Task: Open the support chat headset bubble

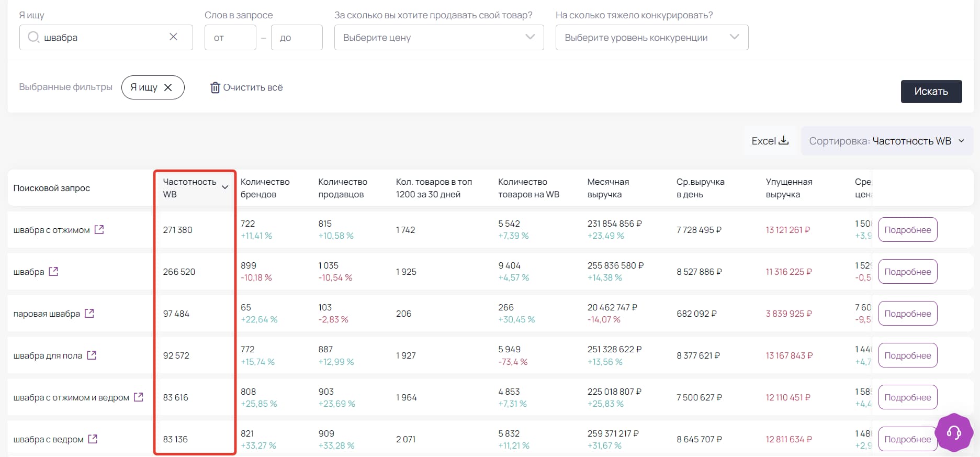Action: 954,432
